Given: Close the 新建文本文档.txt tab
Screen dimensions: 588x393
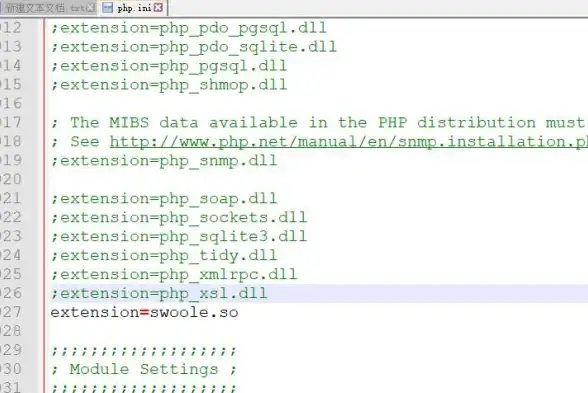Looking at the screenshot, I should pyautogui.click(x=91, y=8).
